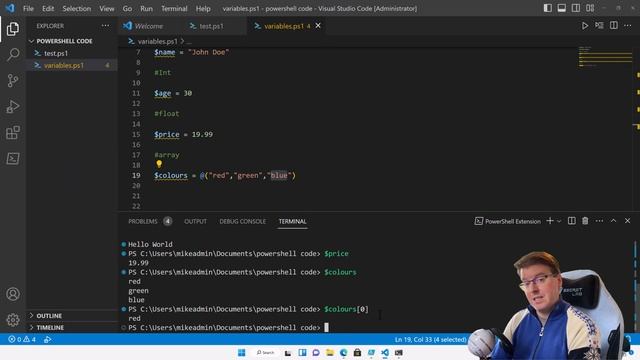The height and width of the screenshot is (360, 640).
Task: Open the Manage gear icon
Action: (x=13, y=320)
